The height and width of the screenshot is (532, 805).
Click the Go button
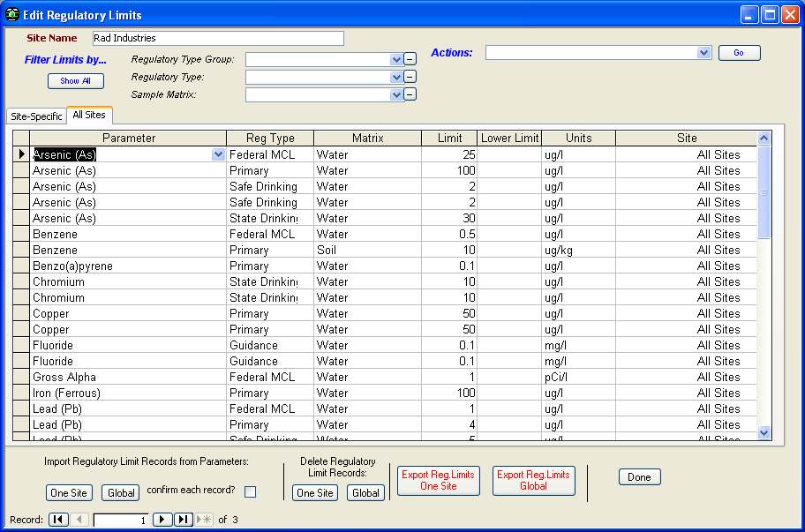[x=739, y=53]
